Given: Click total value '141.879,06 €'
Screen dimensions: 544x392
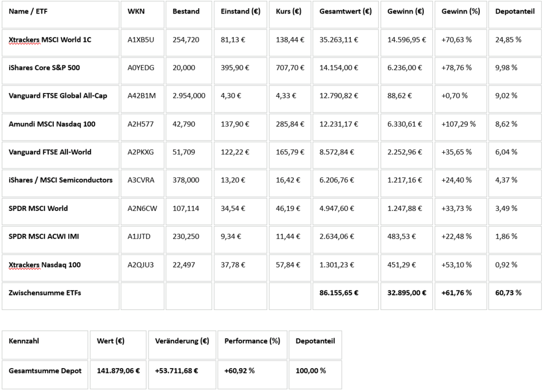Looking at the screenshot, I should (x=118, y=375).
